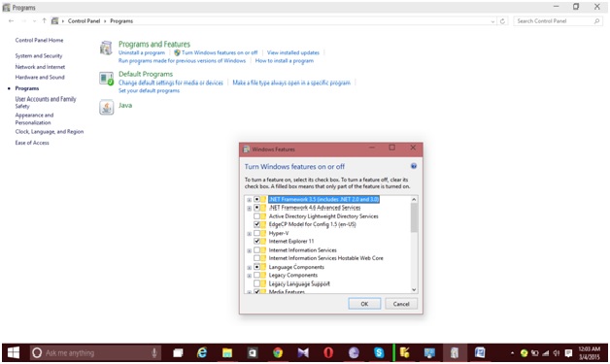Click OK in Windows Features dialog
Screen dimensions: 610x364
tap(364, 304)
